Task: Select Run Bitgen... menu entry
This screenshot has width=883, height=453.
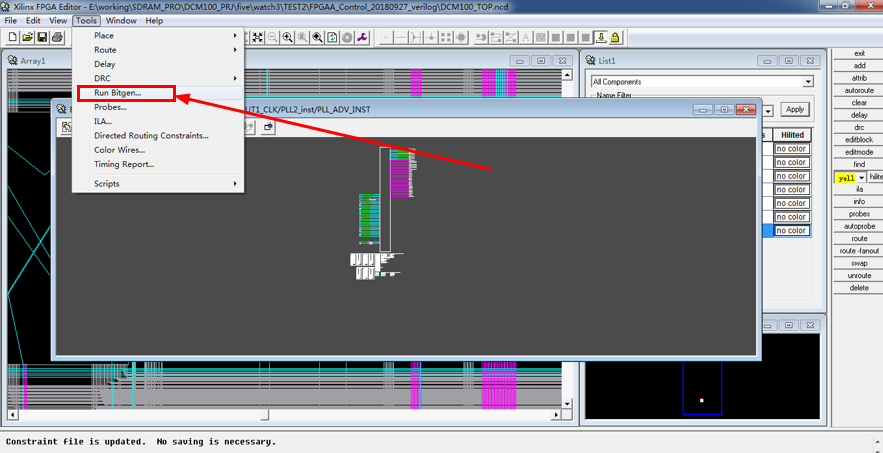Action: [x=158, y=93]
